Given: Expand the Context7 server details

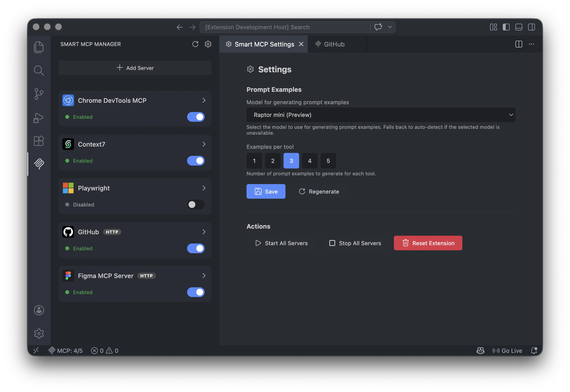Looking at the screenshot, I should (204, 144).
